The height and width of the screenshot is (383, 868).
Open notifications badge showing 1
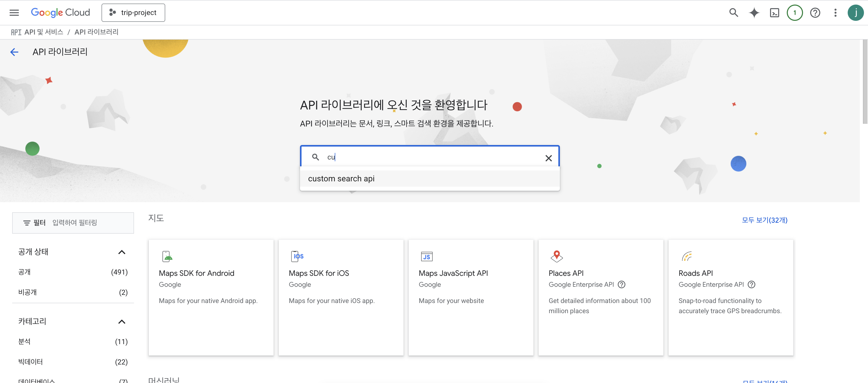[x=795, y=13]
